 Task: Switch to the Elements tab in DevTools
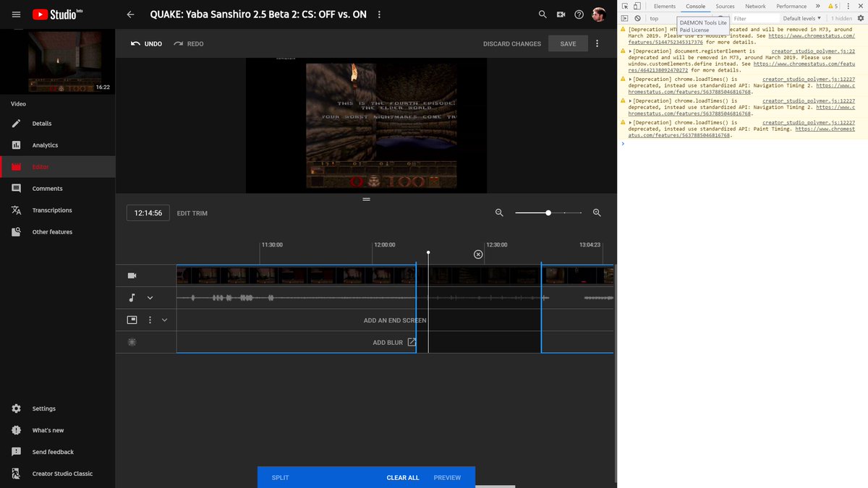coord(664,6)
